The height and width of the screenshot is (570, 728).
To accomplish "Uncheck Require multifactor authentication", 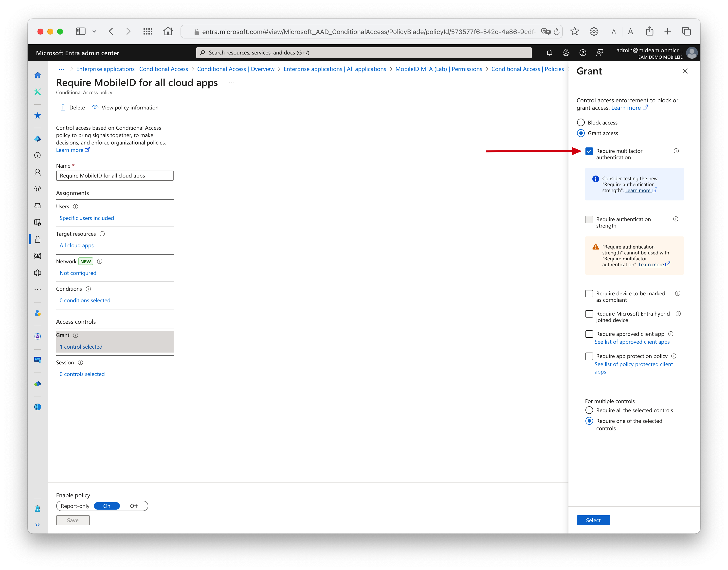I will [x=589, y=151].
